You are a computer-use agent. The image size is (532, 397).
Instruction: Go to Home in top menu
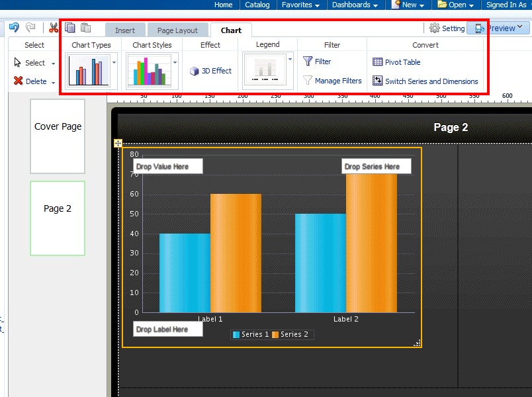coord(223,5)
